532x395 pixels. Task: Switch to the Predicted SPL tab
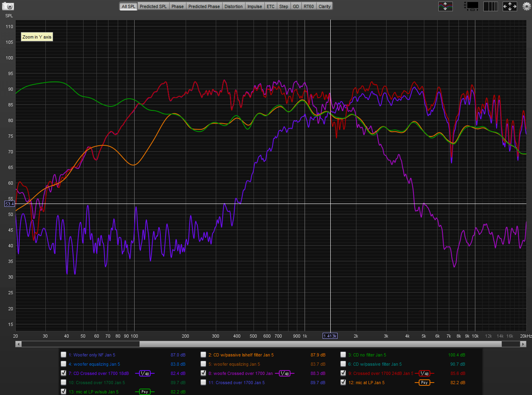(x=153, y=6)
